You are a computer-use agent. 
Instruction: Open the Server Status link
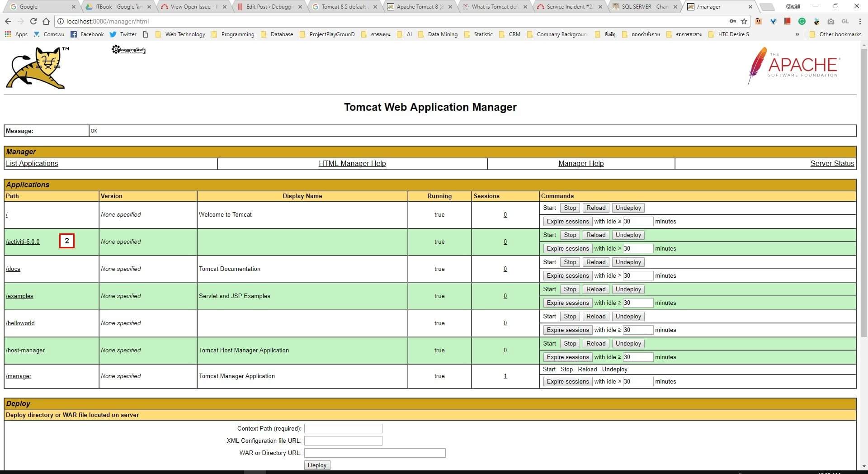coord(832,164)
